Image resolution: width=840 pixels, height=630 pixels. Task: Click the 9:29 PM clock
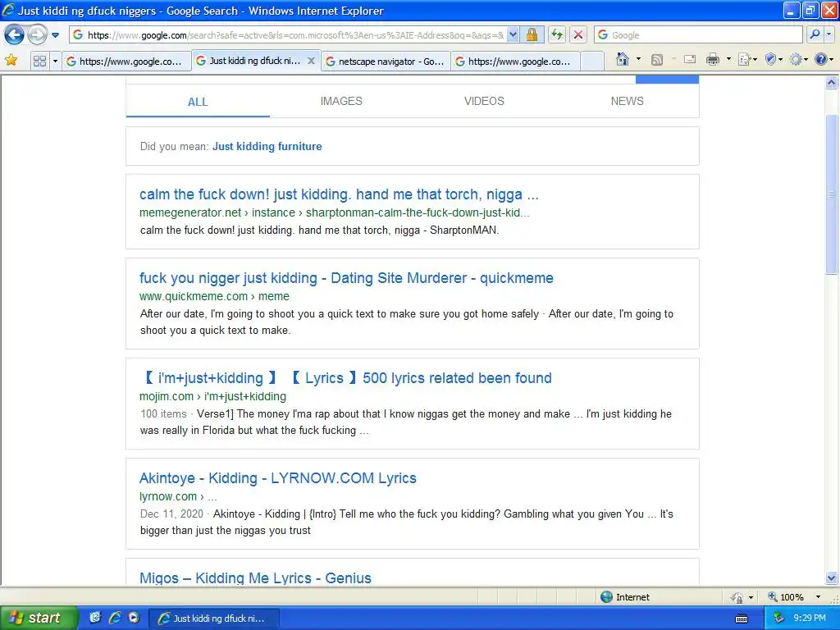[810, 618]
